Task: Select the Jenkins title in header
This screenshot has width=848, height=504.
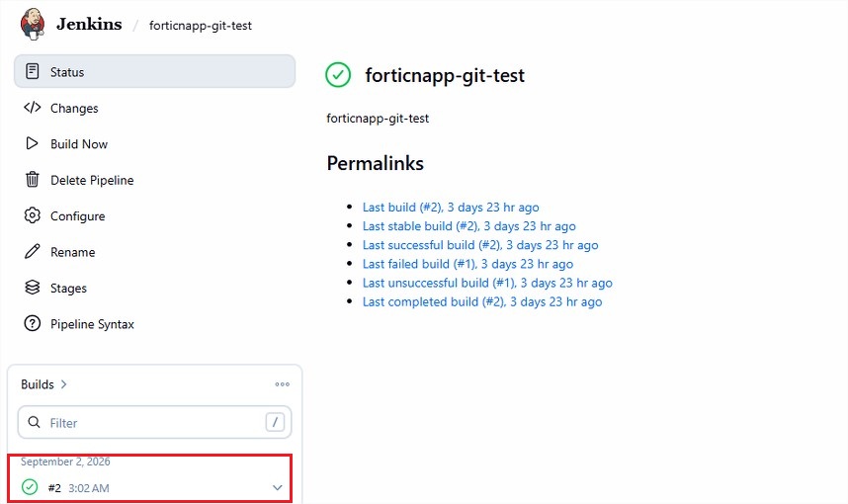Action: tap(89, 25)
